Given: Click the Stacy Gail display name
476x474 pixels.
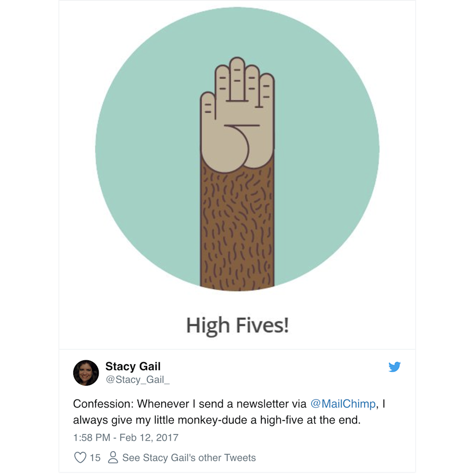Looking at the screenshot, I should [x=133, y=366].
